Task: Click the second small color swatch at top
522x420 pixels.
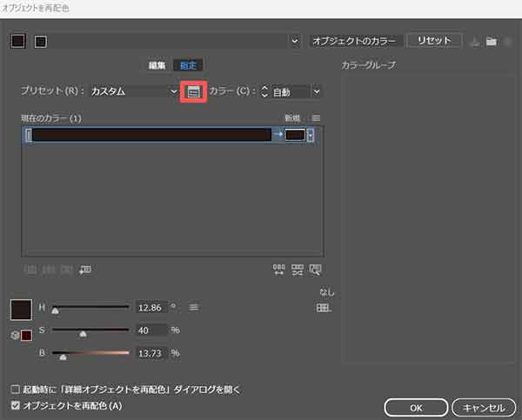Action: coord(41,42)
